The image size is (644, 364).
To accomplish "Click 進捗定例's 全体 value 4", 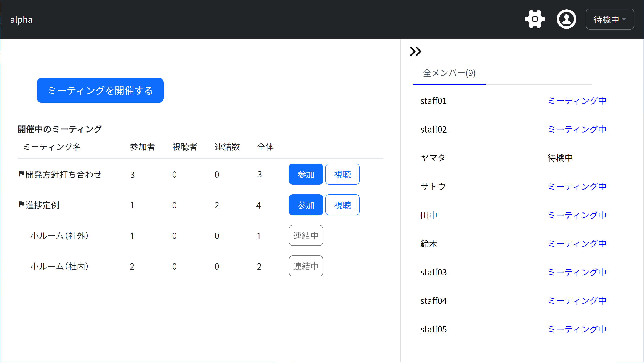I will (259, 206).
